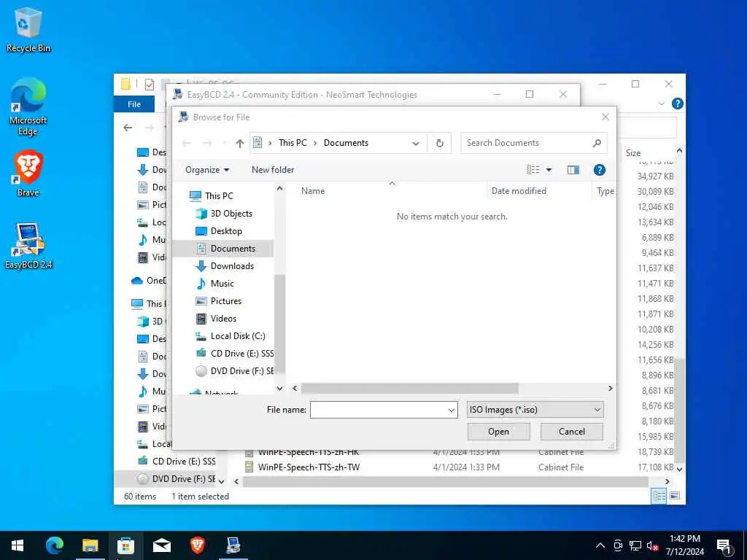Open the EasyBCD 2.4 desktop shortcut
747x560 pixels.
[28, 246]
